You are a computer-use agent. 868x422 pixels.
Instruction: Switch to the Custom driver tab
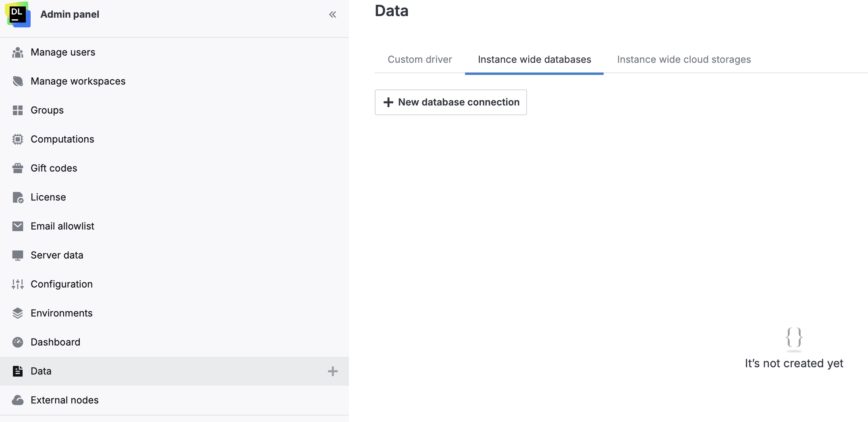click(x=419, y=59)
